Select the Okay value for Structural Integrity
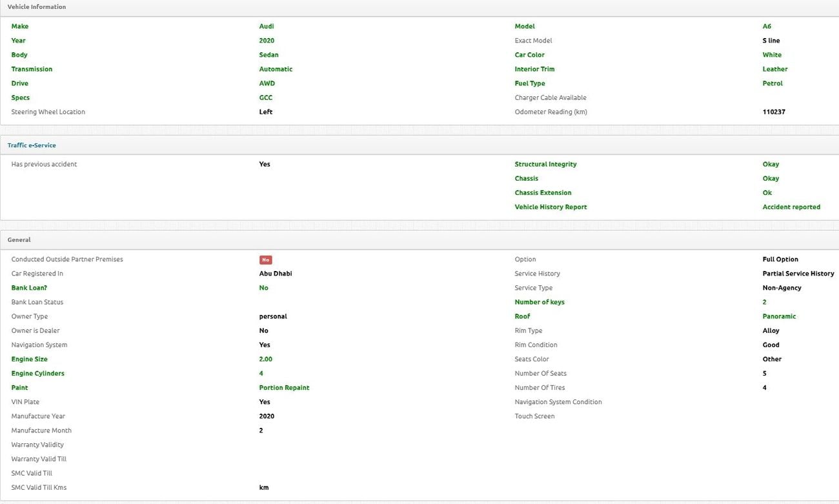Image resolution: width=839 pixels, height=504 pixels. pyautogui.click(x=771, y=164)
